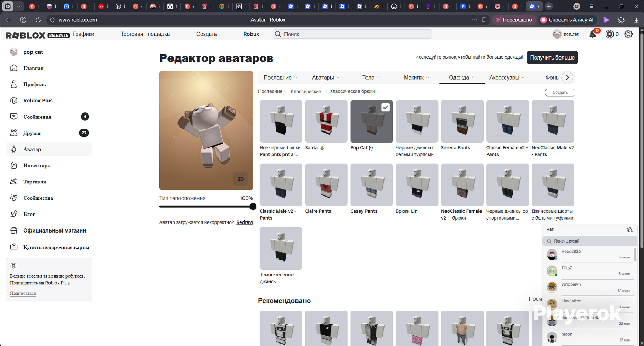Click the Roblox logo
644x346 pixels.
(x=26, y=35)
